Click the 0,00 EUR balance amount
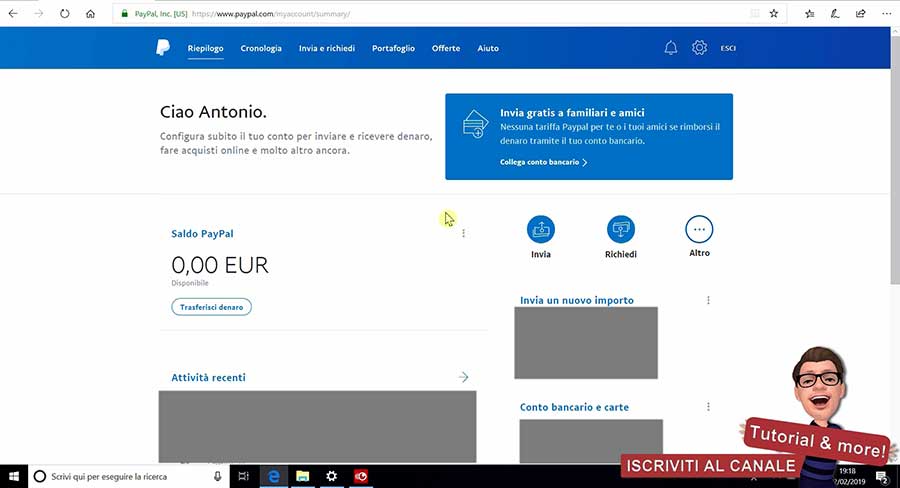Image resolution: width=900 pixels, height=488 pixels. click(220, 265)
